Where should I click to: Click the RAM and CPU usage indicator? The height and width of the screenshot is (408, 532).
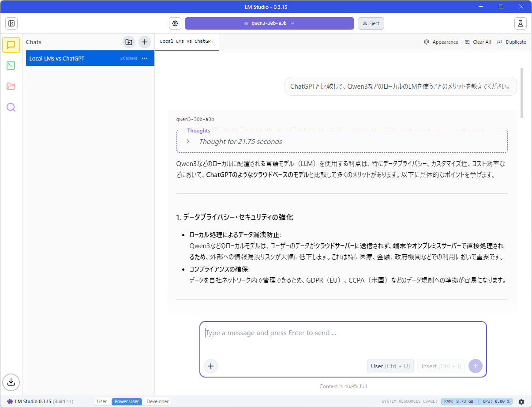coord(477,401)
